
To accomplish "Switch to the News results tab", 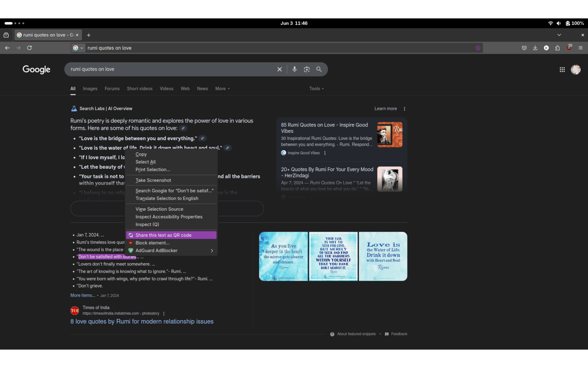I will pyautogui.click(x=203, y=89).
